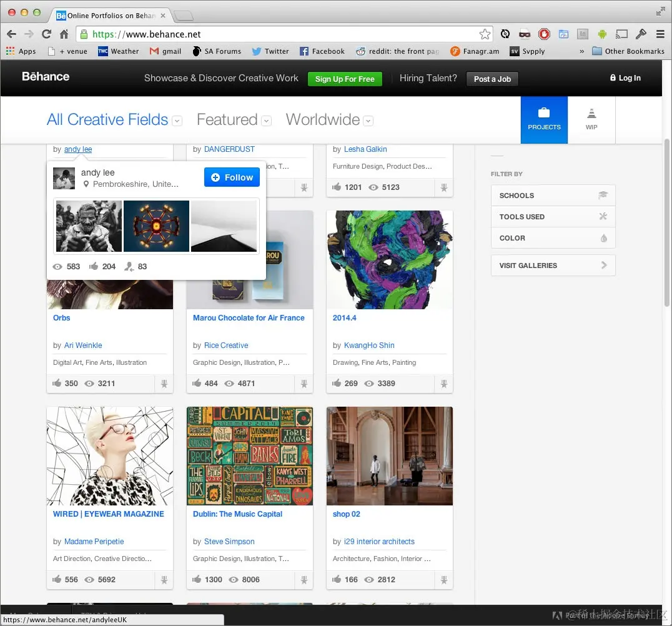Viewport: 672px width, 626px height.
Task: Click the appreciate icon on the 2014.4 card
Action: [x=337, y=383]
